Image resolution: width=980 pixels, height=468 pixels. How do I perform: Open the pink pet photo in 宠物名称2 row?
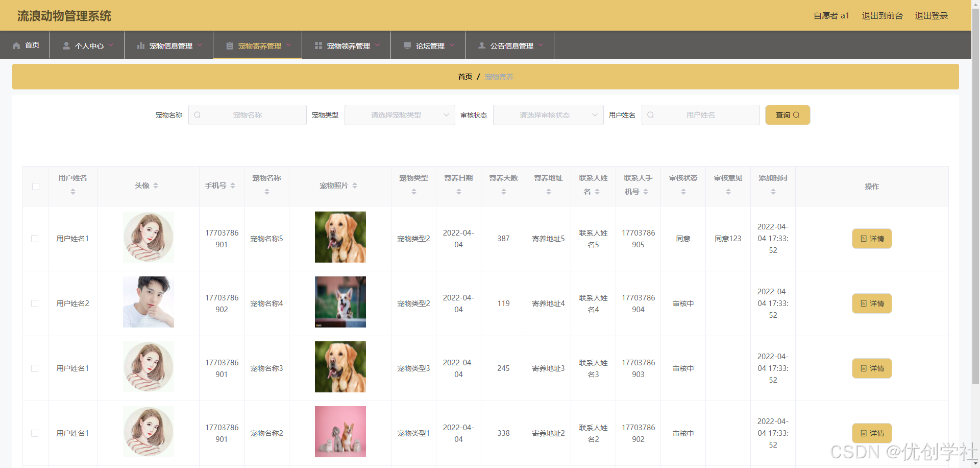click(340, 432)
